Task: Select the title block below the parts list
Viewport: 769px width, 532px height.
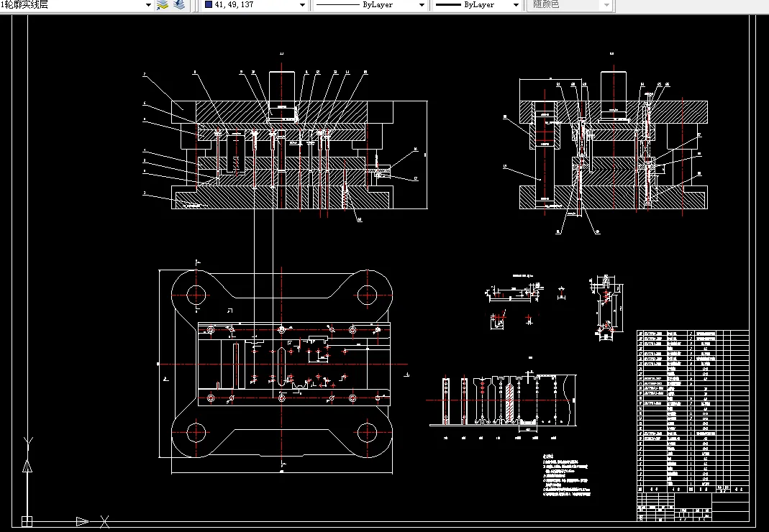Action: pyautogui.click(x=693, y=505)
